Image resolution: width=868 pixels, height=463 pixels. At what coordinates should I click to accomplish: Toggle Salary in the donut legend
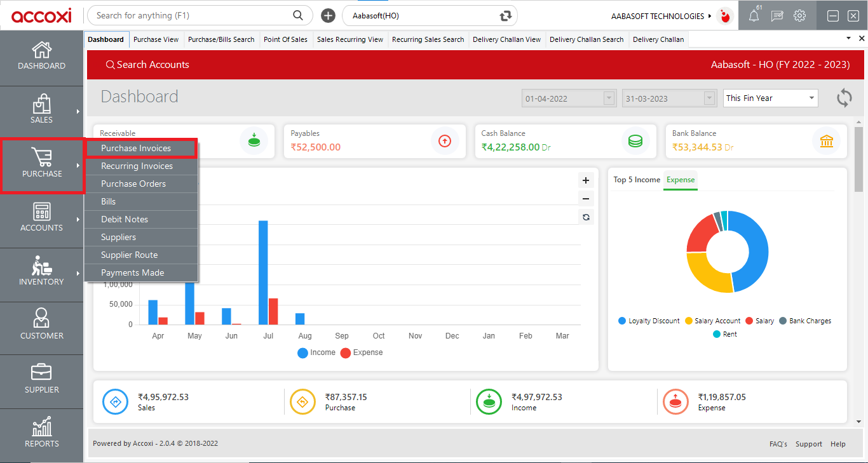pos(759,321)
